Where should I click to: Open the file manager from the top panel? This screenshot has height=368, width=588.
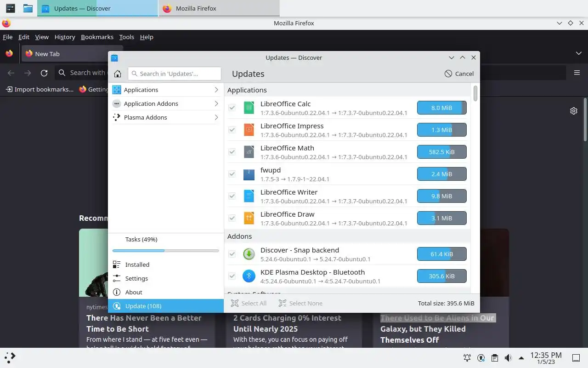pos(28,8)
